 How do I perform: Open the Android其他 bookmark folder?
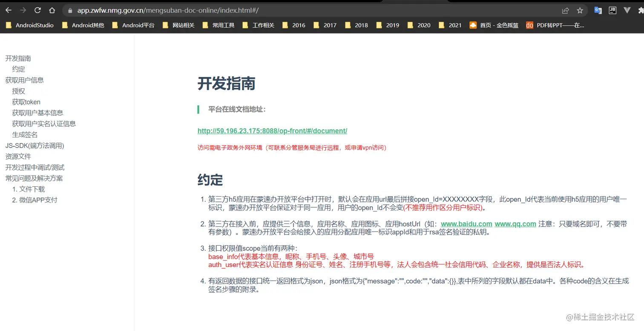tap(83, 25)
